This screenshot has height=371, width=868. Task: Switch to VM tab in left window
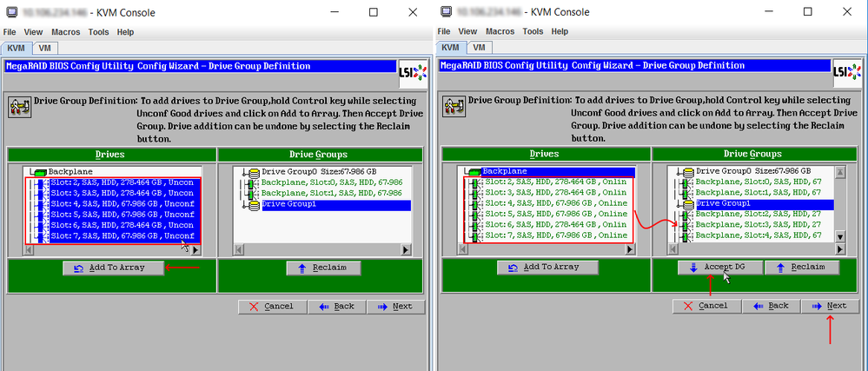45,48
